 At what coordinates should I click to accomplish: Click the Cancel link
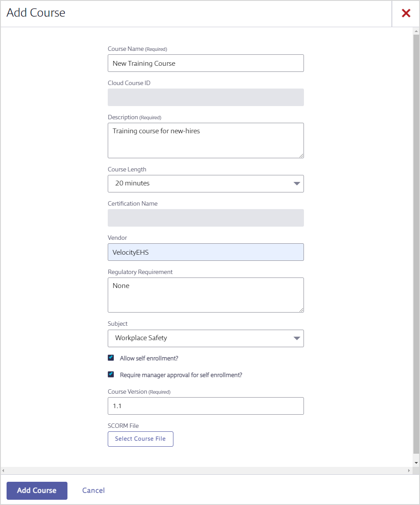(93, 491)
